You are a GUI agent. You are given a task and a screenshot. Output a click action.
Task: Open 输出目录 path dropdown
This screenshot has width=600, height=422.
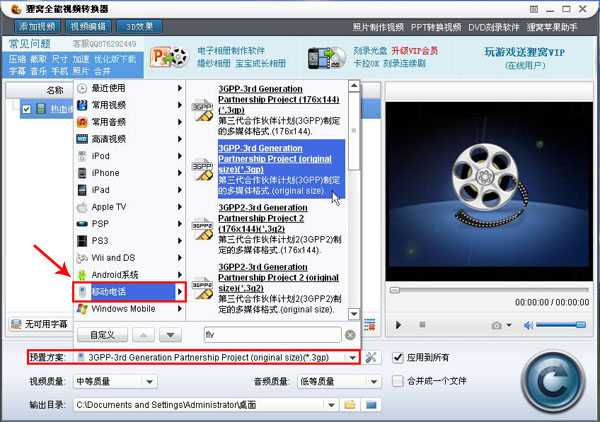pos(331,405)
